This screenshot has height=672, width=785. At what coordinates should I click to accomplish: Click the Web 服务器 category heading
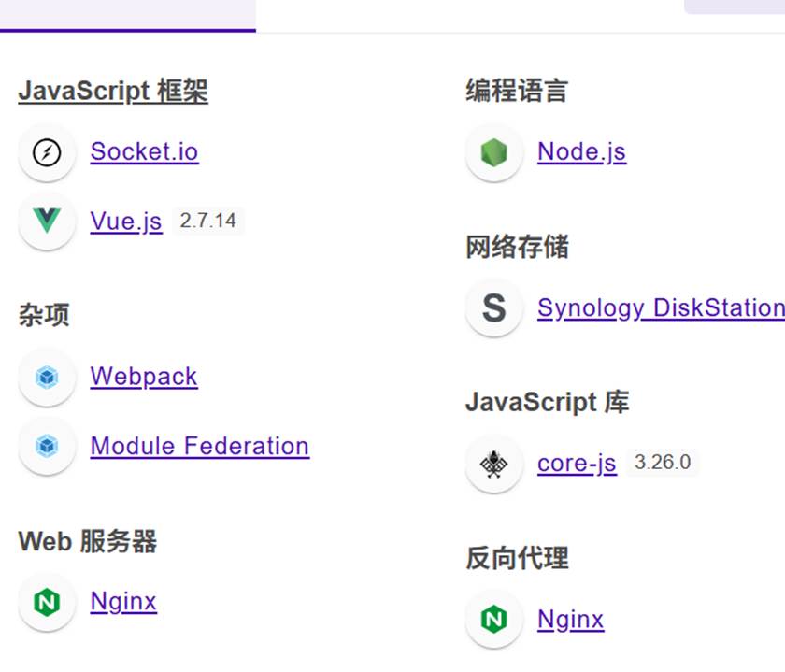point(88,541)
